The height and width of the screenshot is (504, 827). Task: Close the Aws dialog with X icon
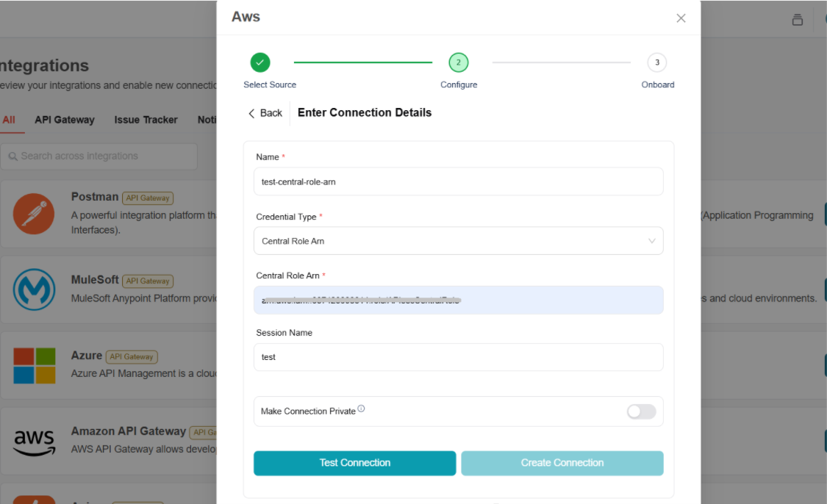click(681, 18)
